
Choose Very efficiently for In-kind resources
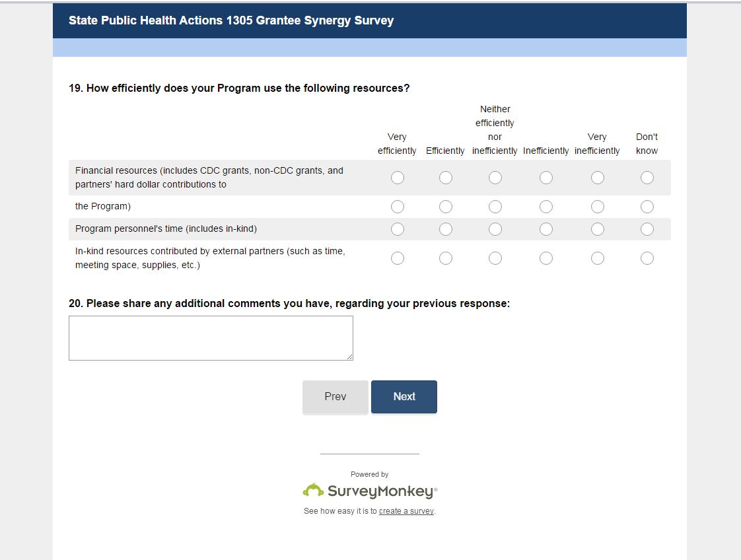tap(397, 258)
